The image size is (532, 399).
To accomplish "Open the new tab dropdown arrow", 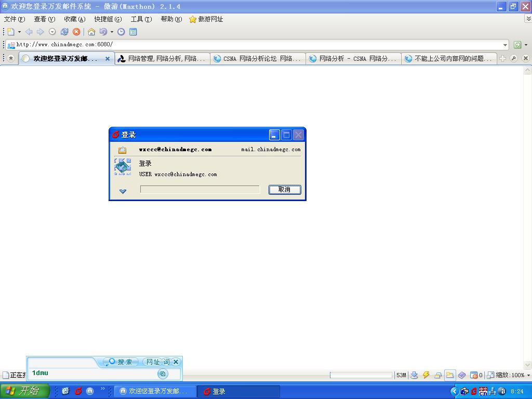I will (19, 32).
